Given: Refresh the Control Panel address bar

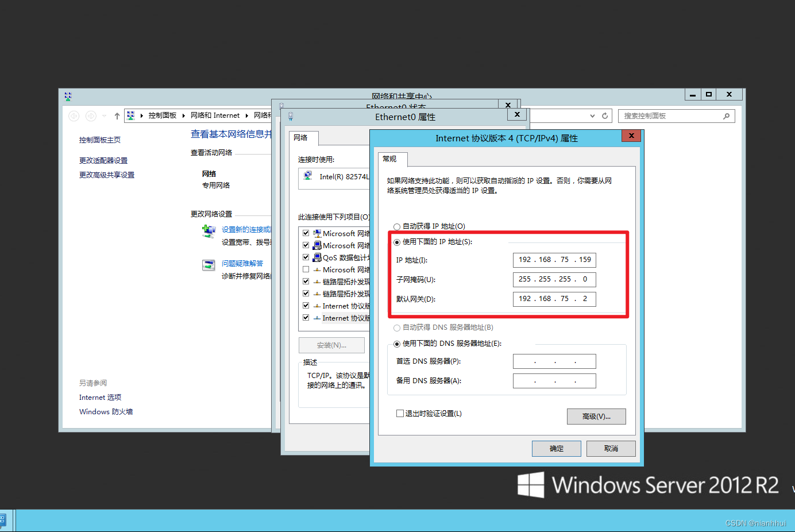Looking at the screenshot, I should click(x=605, y=115).
